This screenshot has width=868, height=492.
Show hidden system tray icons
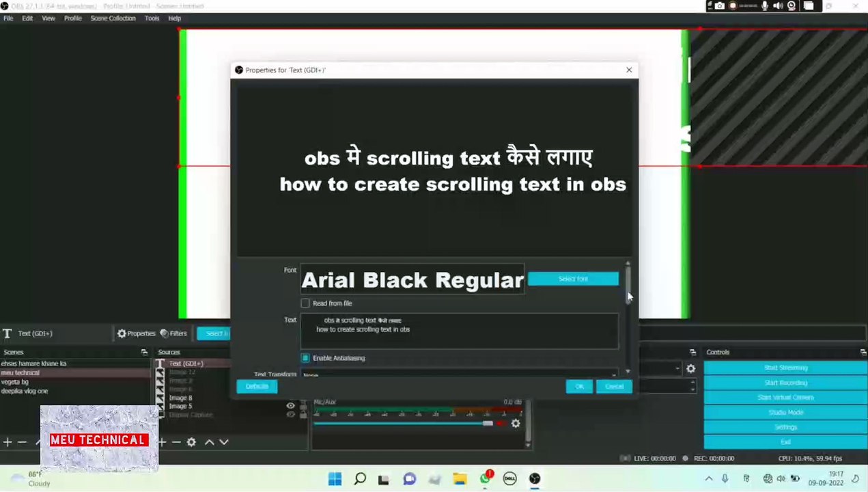coord(709,479)
